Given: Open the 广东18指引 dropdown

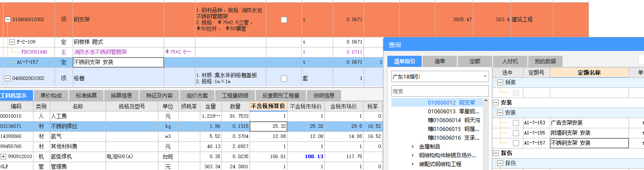Looking at the screenshot, I should click(x=485, y=76).
